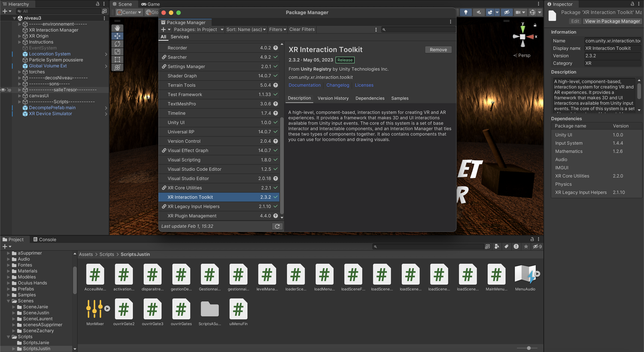The height and width of the screenshot is (352, 644).
Task: Adjust the project icon size slider
Action: tap(528, 348)
